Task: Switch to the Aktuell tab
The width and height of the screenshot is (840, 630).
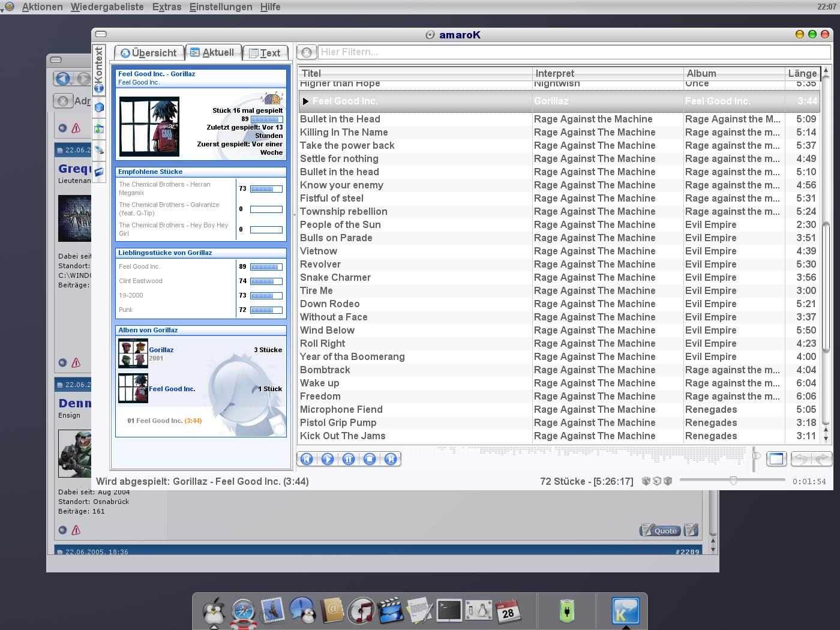Action: [213, 52]
